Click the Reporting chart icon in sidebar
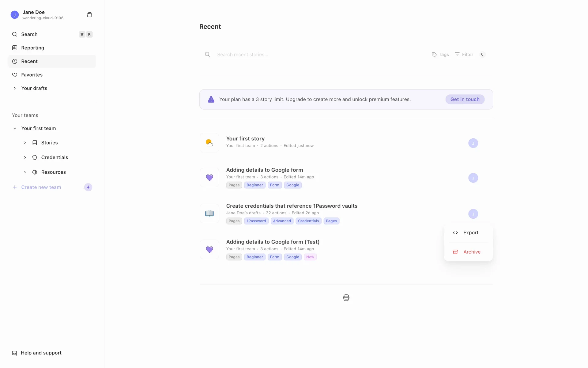 15,48
